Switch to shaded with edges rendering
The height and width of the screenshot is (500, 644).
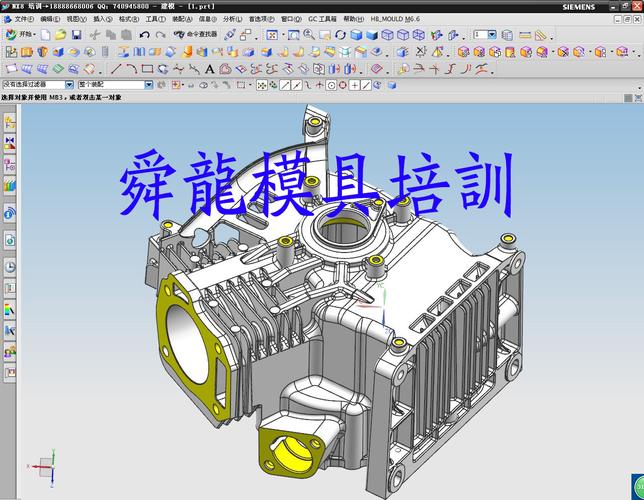[x=356, y=35]
